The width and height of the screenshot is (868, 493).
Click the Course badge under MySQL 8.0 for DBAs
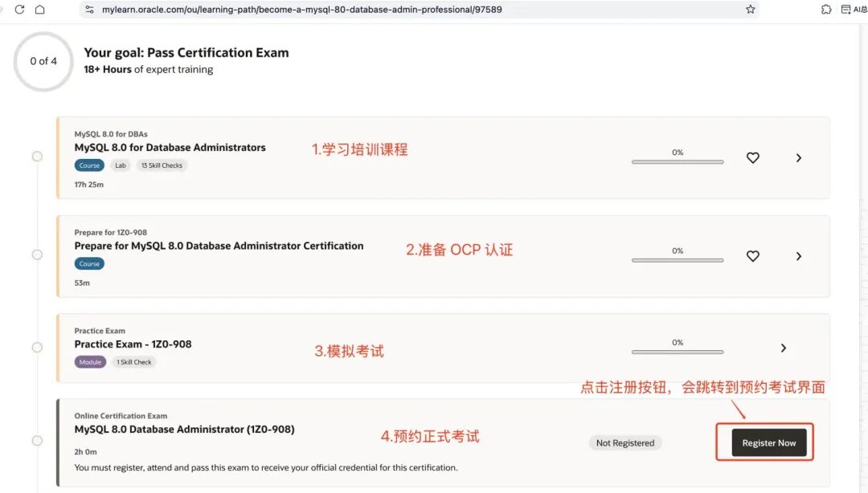pos(88,165)
